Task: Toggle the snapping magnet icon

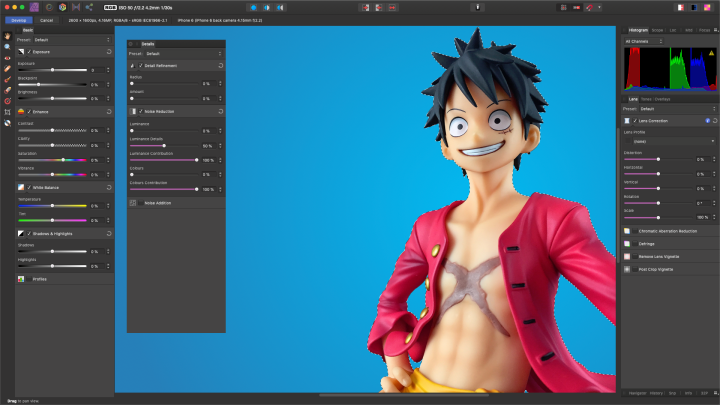Action: (x=589, y=7)
